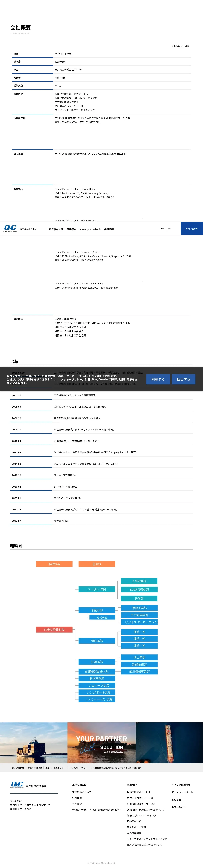Click the 会社概要 page heading
Viewport: 203px width, 868px height.
click(21, 28)
